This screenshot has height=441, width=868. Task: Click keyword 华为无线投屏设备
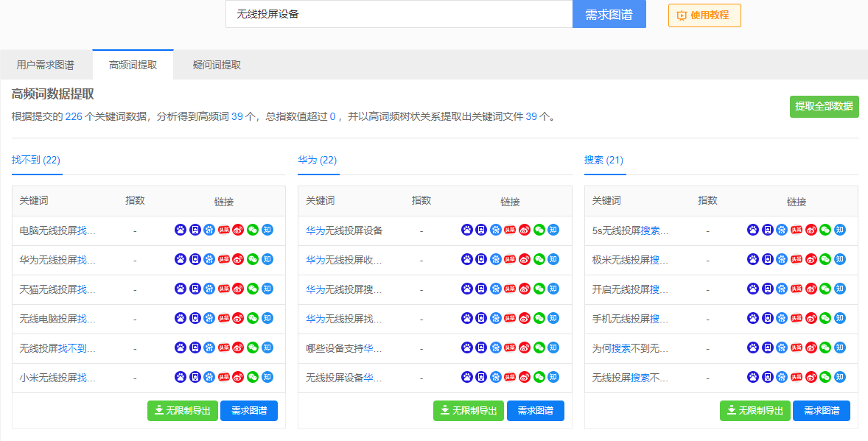point(344,230)
